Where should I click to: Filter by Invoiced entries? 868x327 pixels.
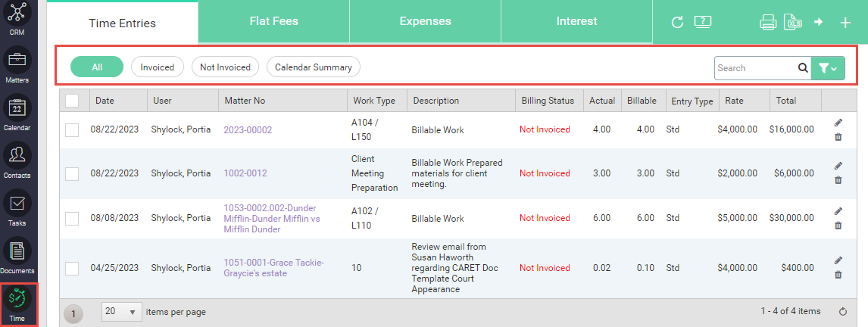pos(158,67)
